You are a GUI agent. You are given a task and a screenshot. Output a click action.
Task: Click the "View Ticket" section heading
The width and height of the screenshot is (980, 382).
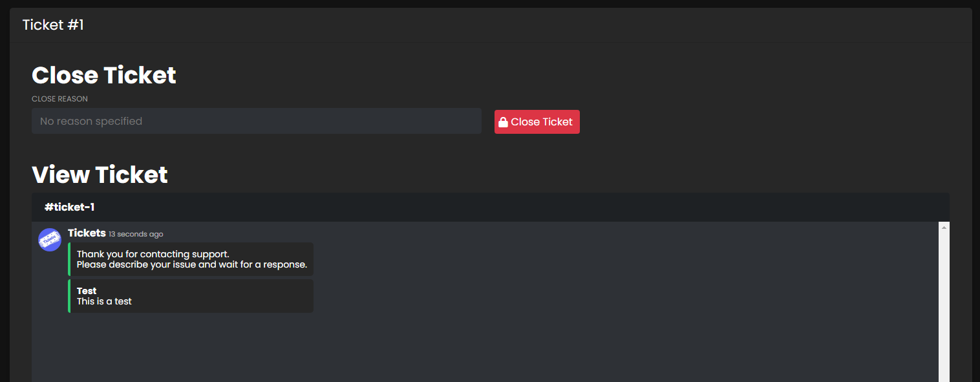coord(100,175)
